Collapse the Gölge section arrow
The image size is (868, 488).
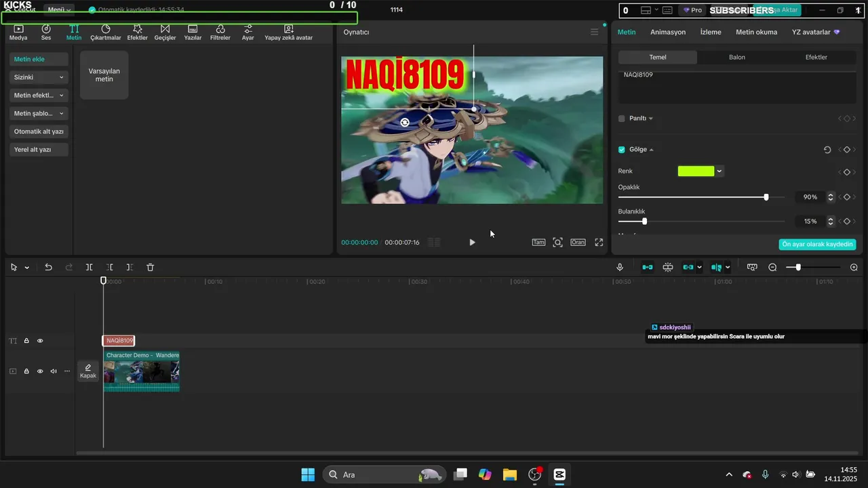pyautogui.click(x=652, y=150)
